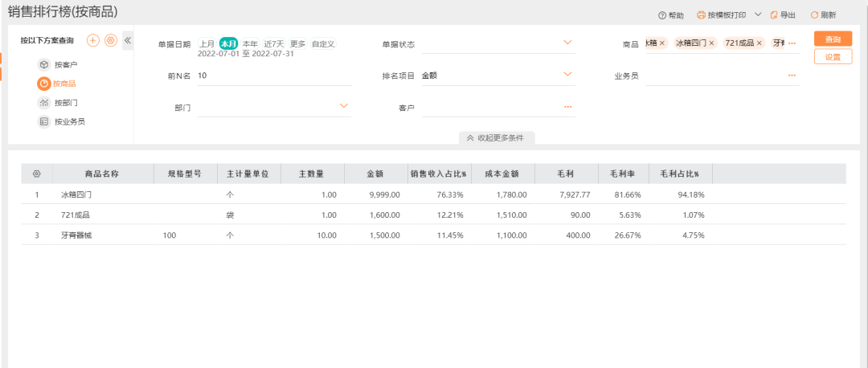Click the 前N名 input field

pyautogui.click(x=273, y=76)
